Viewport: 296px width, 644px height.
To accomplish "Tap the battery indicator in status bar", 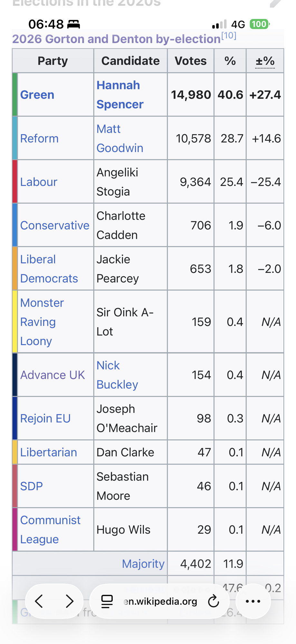I will coord(259,24).
